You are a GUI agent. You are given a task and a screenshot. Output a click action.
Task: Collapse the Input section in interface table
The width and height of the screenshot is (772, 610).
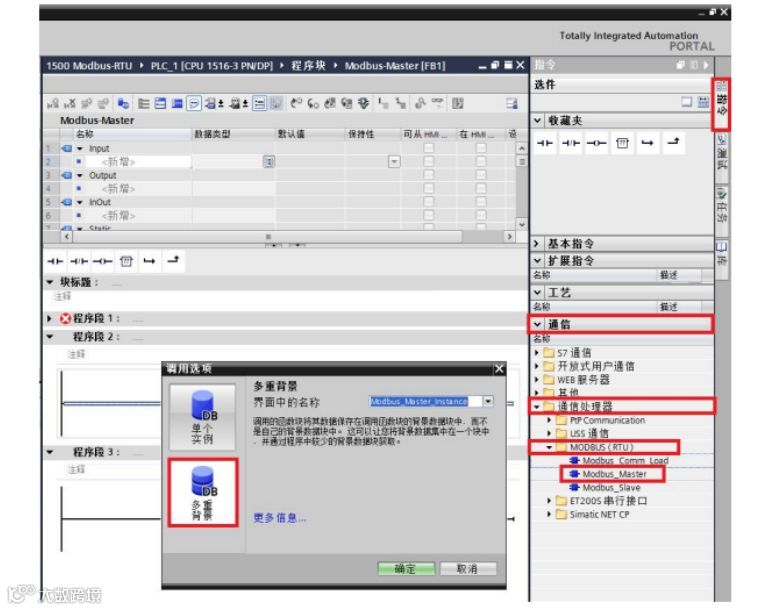tap(80, 148)
